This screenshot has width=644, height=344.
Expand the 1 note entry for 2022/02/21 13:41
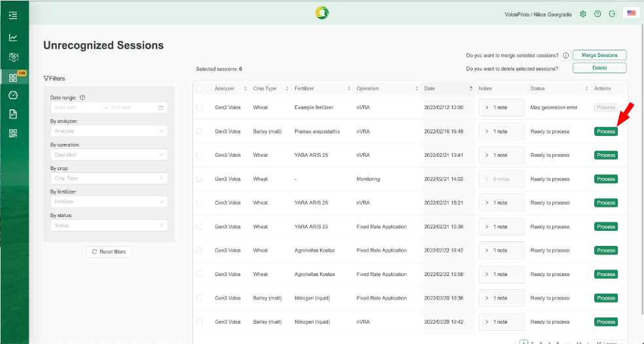tap(501, 155)
